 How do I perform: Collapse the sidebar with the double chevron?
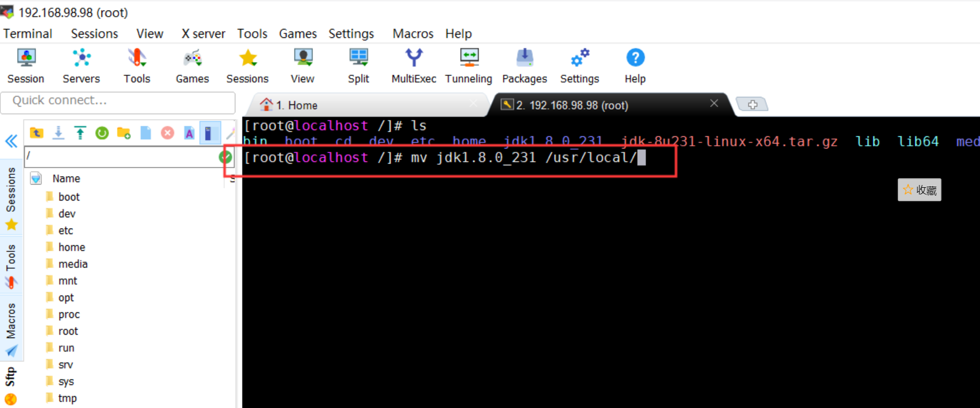point(11,141)
